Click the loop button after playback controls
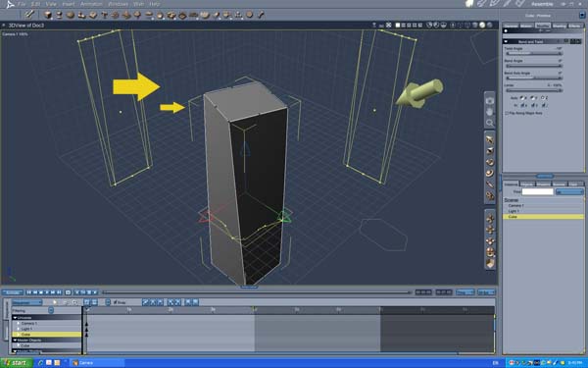Image resolution: width=588 pixels, height=368 pixels. pyautogui.click(x=68, y=292)
